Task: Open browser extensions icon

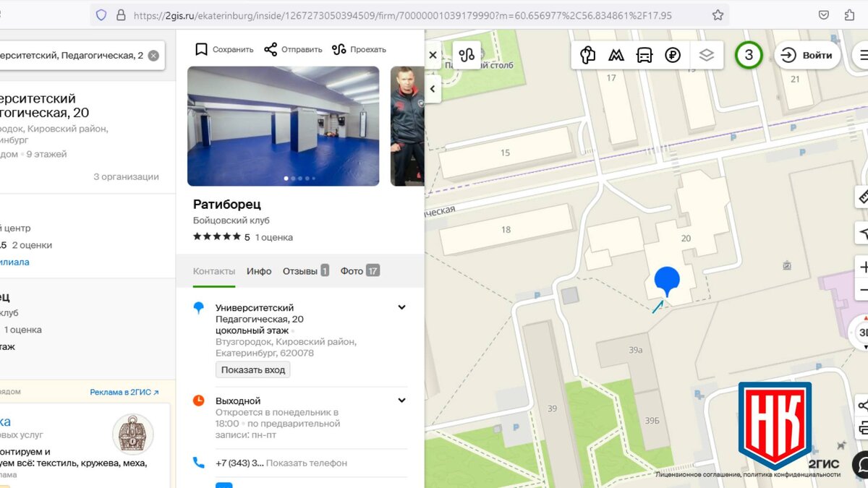Action: pos(850,14)
